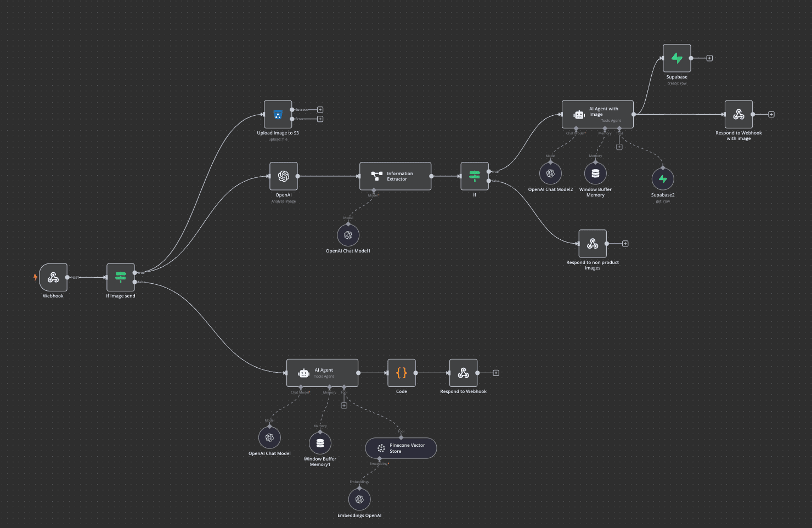Image resolution: width=812 pixels, height=528 pixels.
Task: Click the 'Embeddings OpenAI' label
Action: coord(359,515)
